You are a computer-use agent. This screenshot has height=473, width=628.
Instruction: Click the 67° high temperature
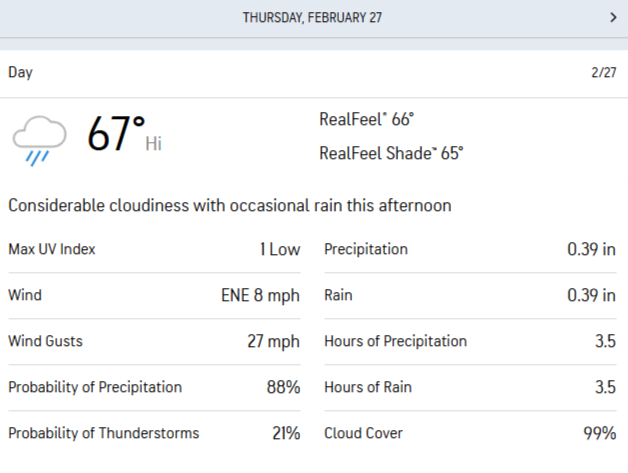[116, 136]
